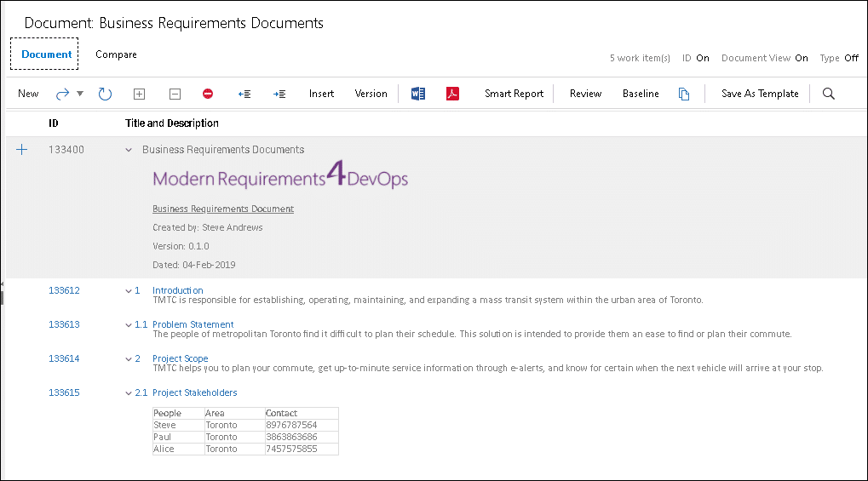Click Version: 0.1.0 text
This screenshot has width=868, height=481.
pyautogui.click(x=181, y=246)
